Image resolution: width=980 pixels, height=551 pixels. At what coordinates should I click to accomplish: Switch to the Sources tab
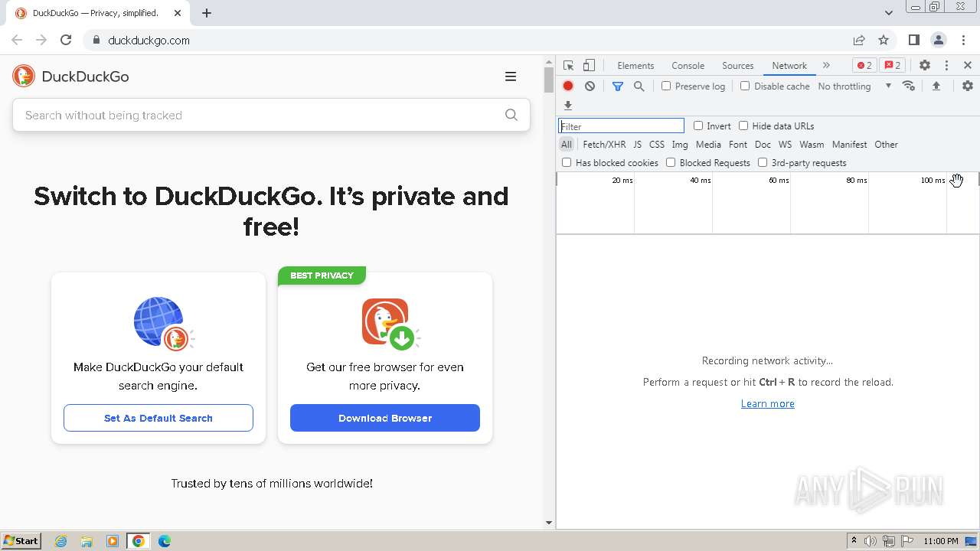738,66
